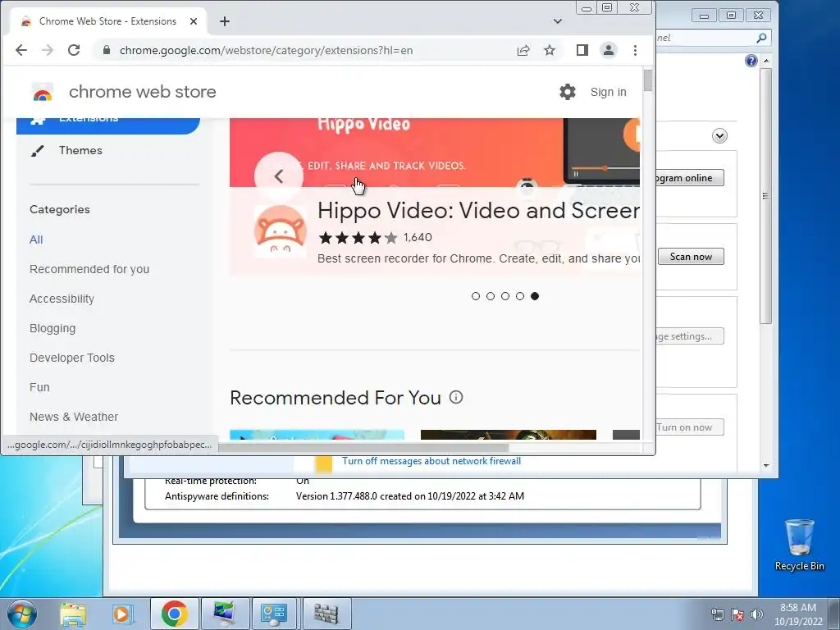840x630 pixels.
Task: Select the All category
Action: pos(36,240)
